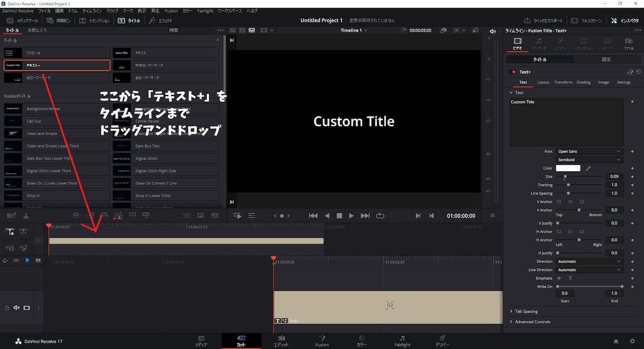Switch to the エディット page

click(281, 341)
